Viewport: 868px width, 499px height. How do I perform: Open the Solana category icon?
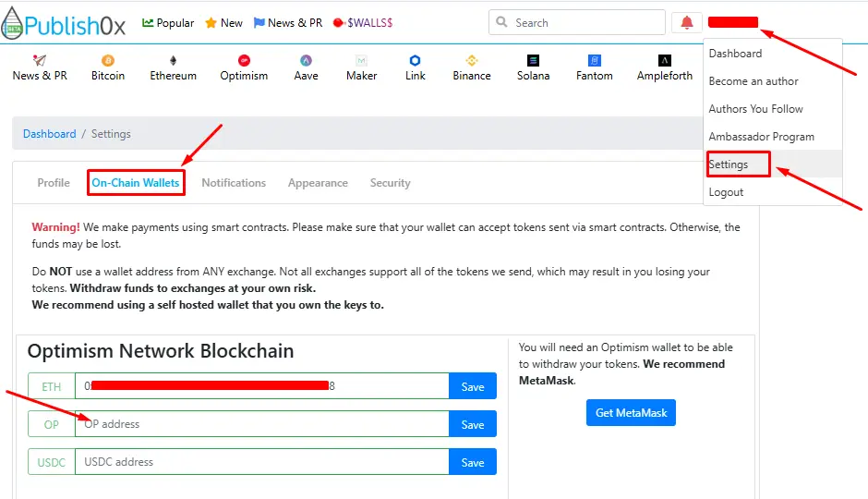coord(533,60)
